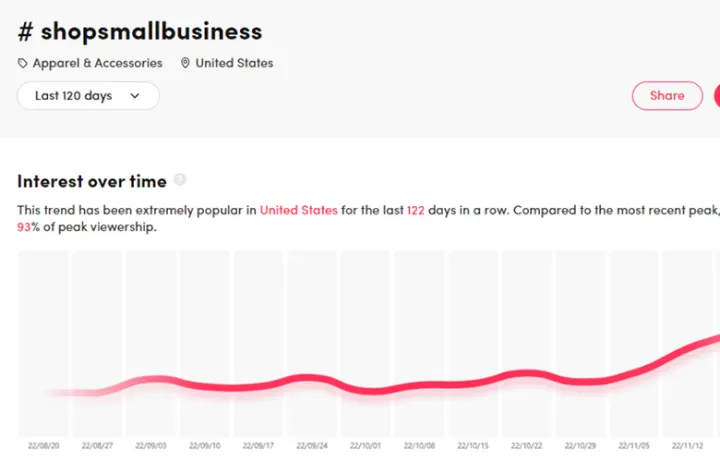
Task: Click the info icon next to Interest over time
Action: point(180,180)
